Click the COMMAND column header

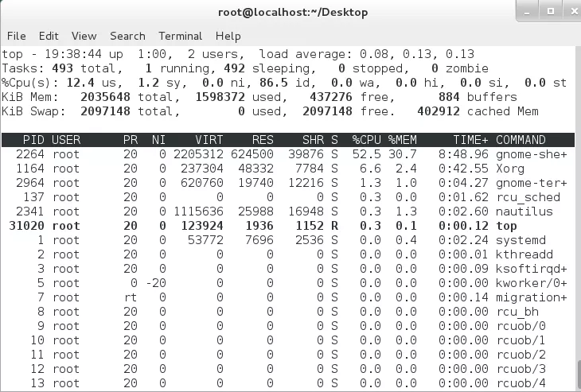click(x=521, y=140)
